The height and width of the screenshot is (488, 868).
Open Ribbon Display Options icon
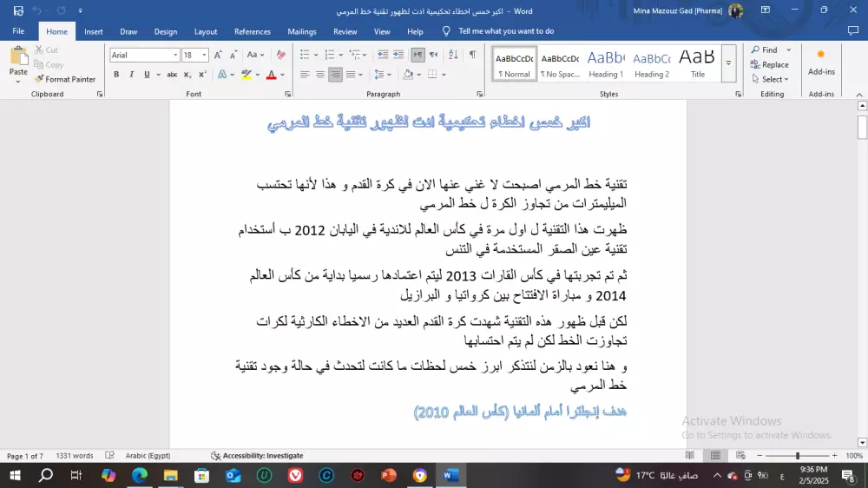765,10
